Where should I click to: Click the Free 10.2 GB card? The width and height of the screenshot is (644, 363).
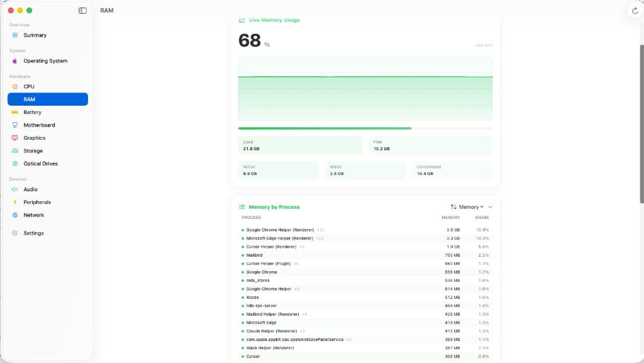pyautogui.click(x=430, y=145)
